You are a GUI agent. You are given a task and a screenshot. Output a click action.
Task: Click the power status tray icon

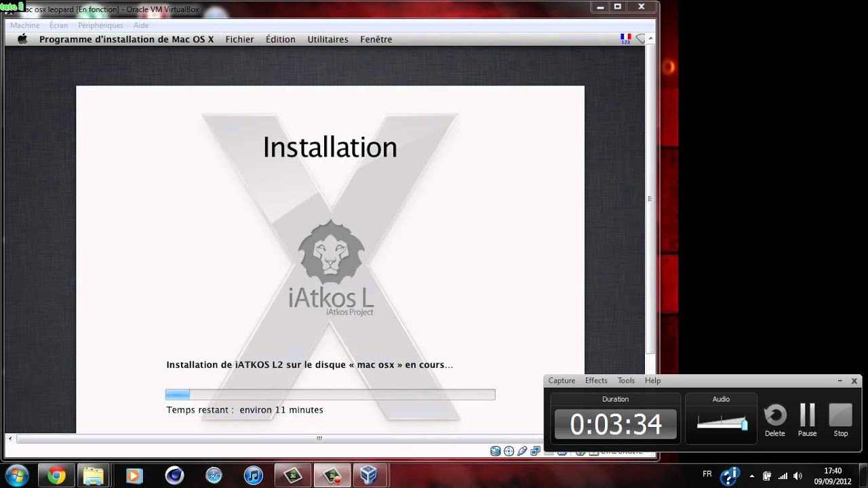pos(767,476)
